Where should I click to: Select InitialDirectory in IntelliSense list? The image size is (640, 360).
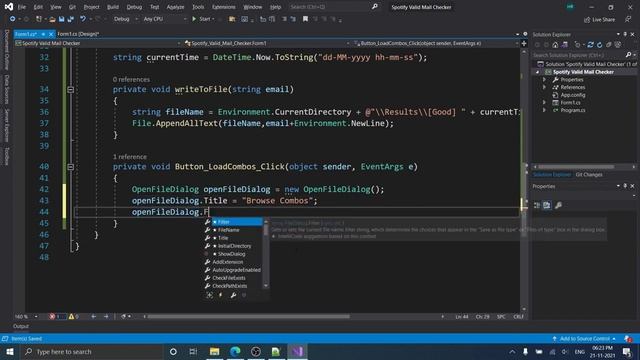[233, 246]
